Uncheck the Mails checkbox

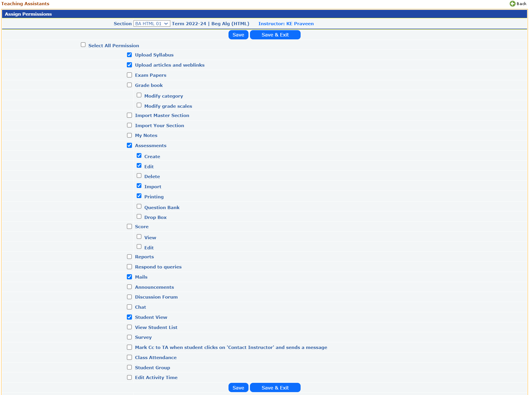[x=129, y=277]
